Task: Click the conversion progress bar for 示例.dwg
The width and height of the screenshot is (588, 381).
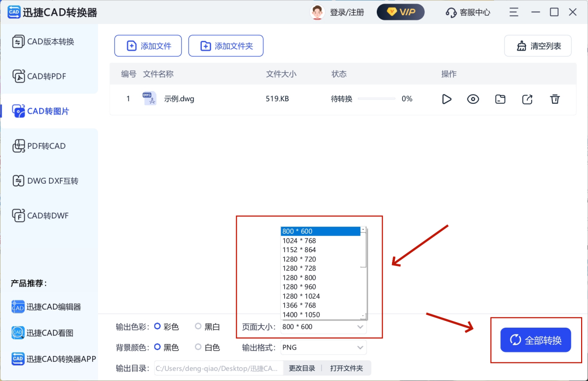Action: [376, 99]
